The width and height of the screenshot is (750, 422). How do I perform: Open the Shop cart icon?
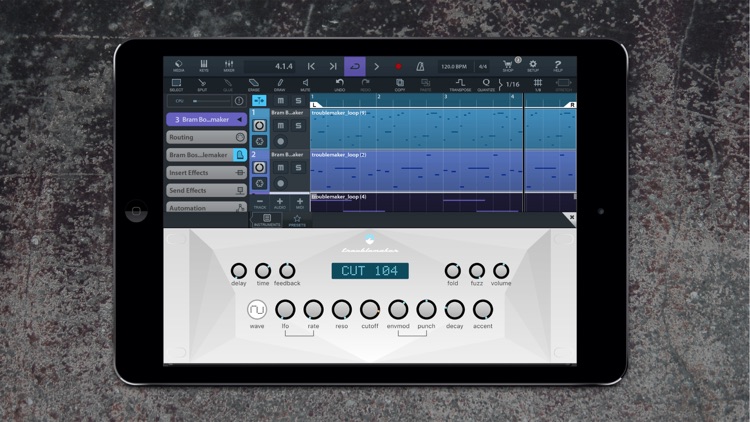(x=508, y=66)
